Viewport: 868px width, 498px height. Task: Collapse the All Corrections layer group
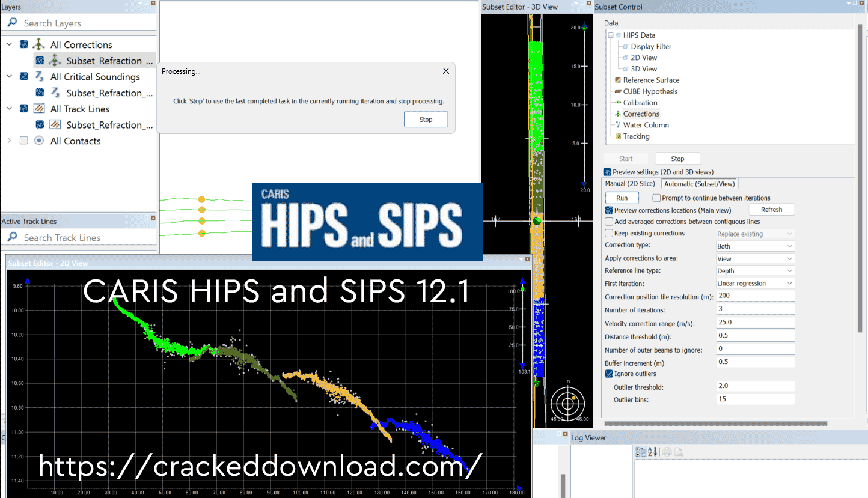9,44
